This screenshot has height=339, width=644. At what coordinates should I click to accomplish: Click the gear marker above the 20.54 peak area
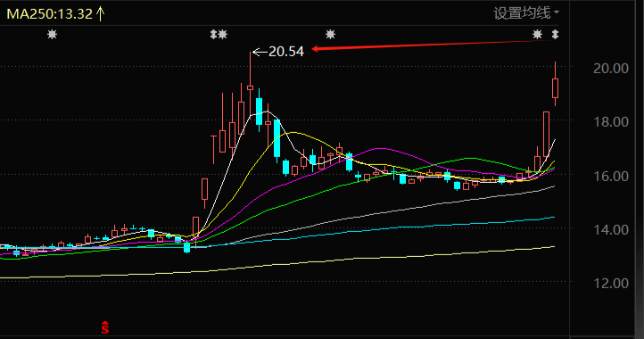tap(223, 35)
